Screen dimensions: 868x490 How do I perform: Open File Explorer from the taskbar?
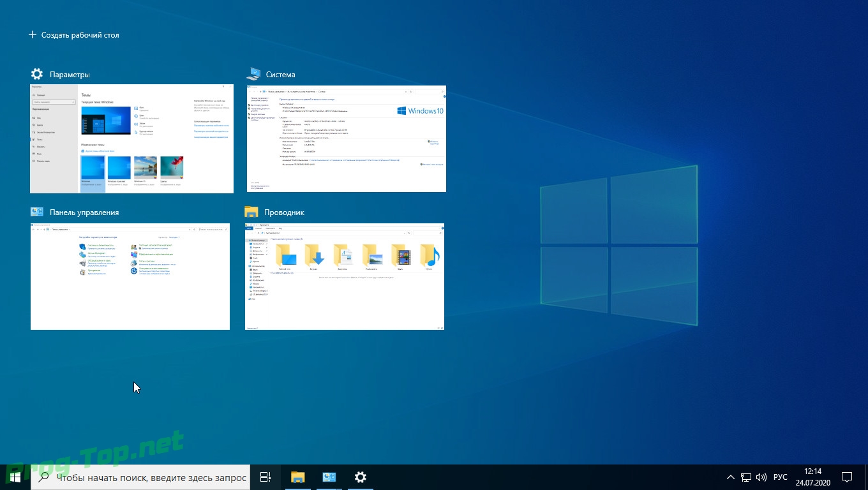pyautogui.click(x=298, y=477)
